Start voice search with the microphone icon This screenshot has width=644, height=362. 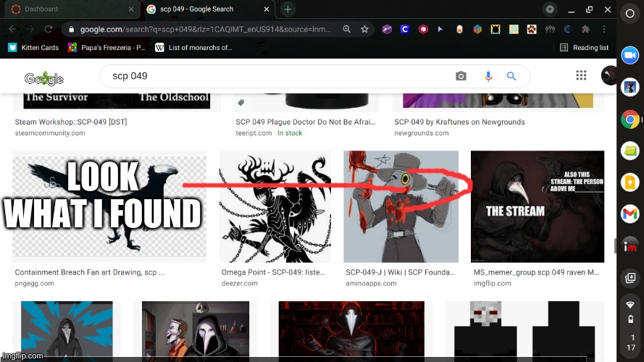tap(488, 76)
